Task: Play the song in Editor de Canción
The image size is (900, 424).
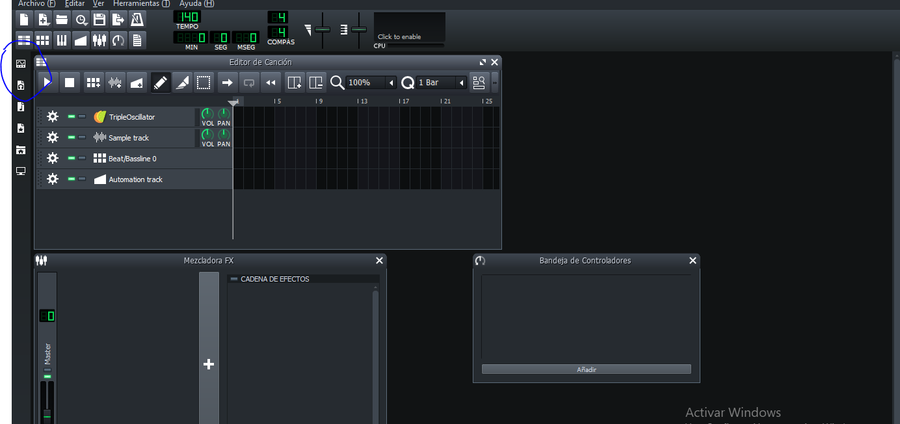Action: click(48, 83)
